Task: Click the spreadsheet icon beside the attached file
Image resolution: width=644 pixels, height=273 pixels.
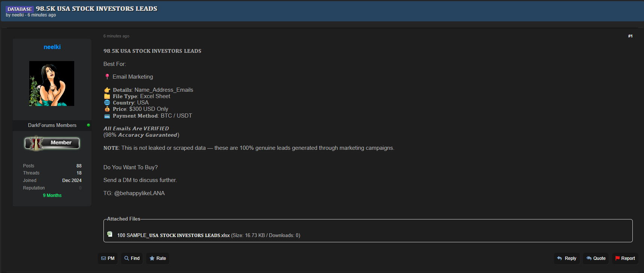Action: point(110,234)
